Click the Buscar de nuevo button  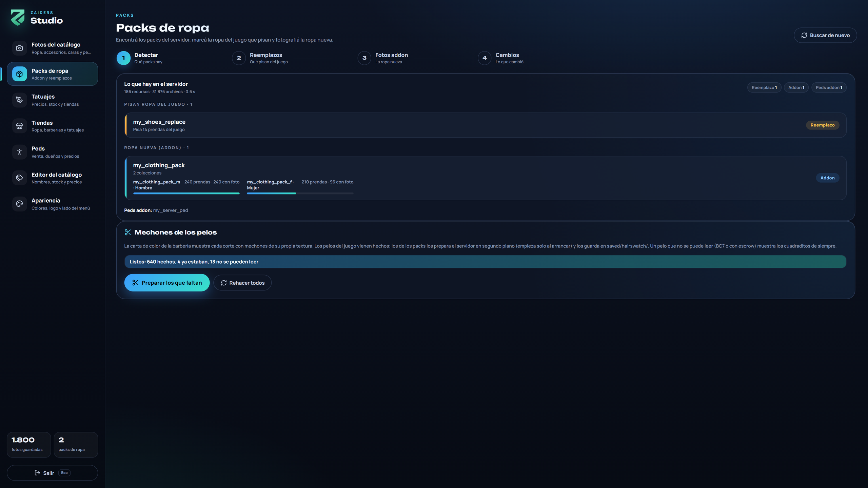[x=825, y=35]
